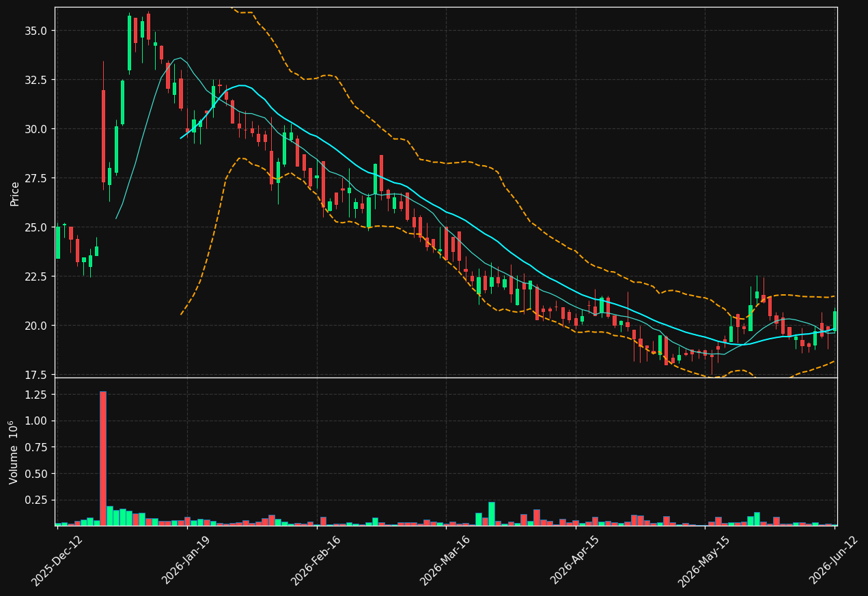Select the 32.5 price tick label
This screenshot has height=596, width=868.
point(38,80)
